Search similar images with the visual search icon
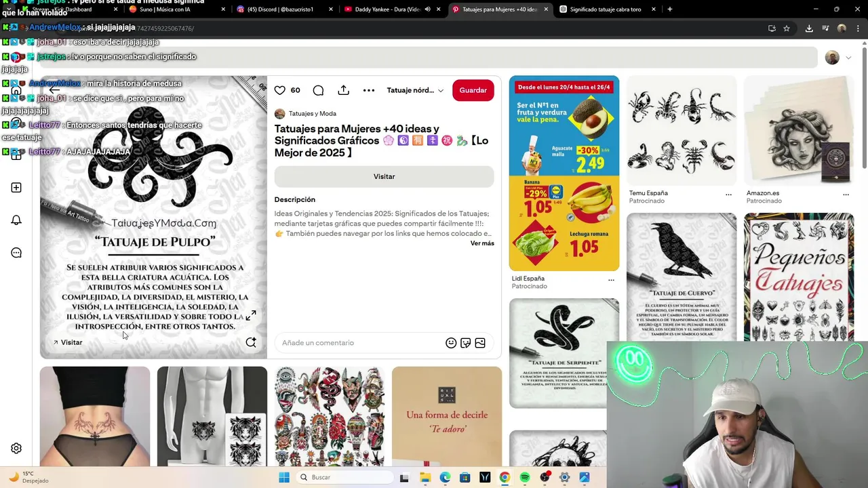The height and width of the screenshot is (488, 868). [x=251, y=342]
